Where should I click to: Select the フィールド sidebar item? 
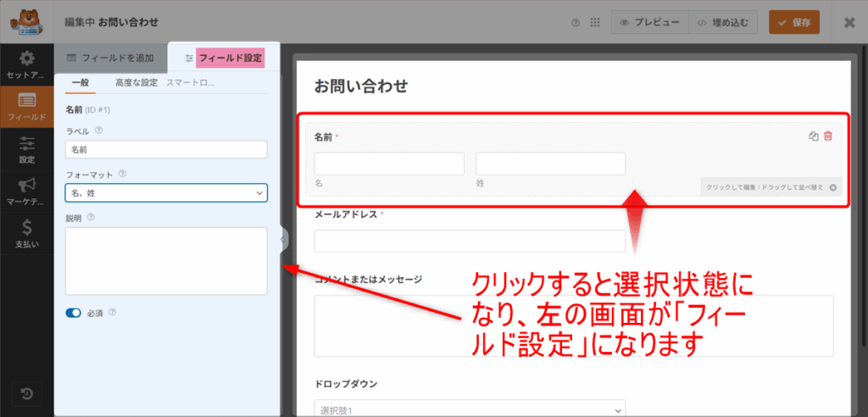pos(26,107)
